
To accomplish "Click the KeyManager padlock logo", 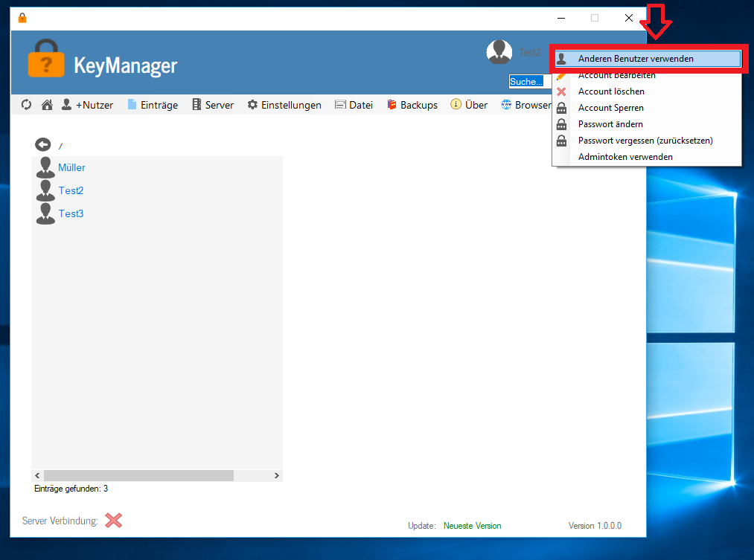I will [x=46, y=58].
